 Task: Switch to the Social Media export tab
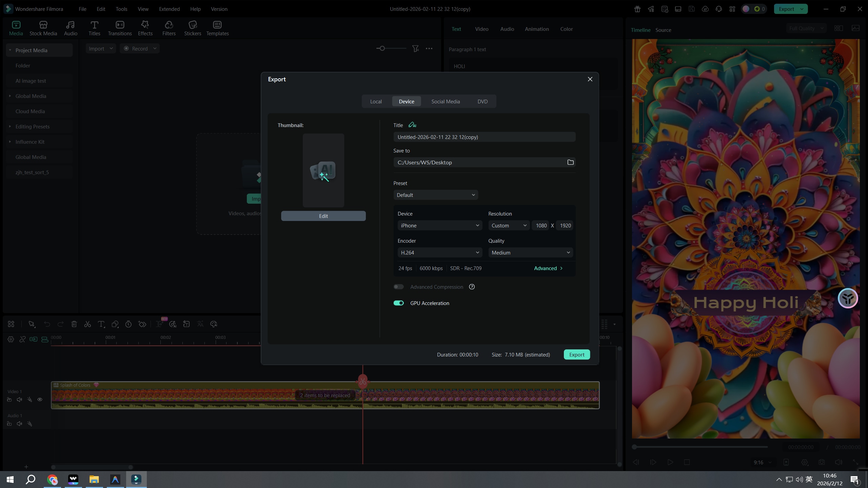coord(445,101)
